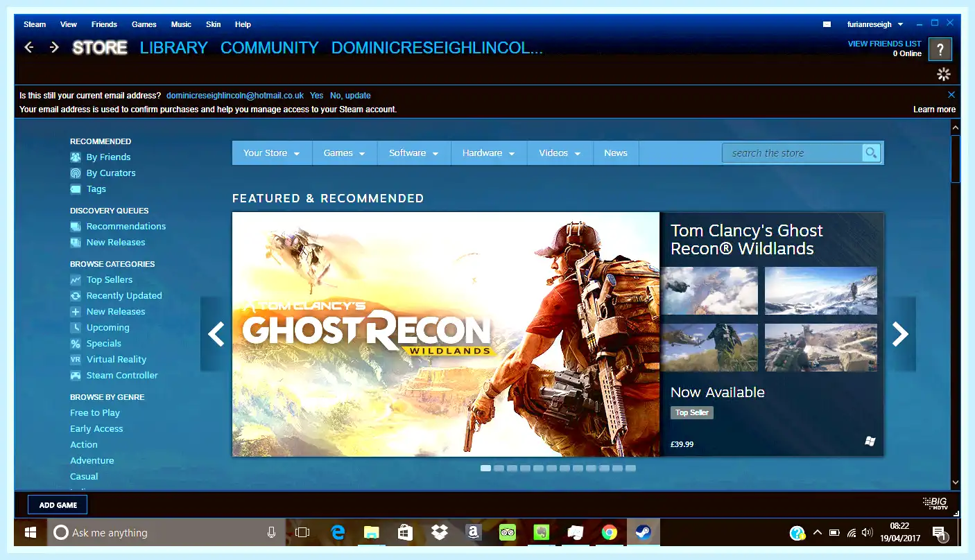Open the Skin menu
Viewport: 975px width, 560px height.
[214, 24]
